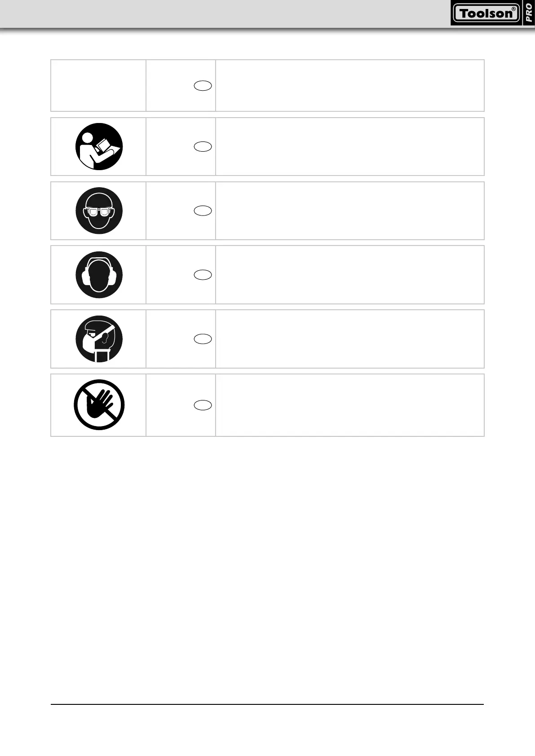
Task: Click the Toolson logo
Action: tap(486, 13)
